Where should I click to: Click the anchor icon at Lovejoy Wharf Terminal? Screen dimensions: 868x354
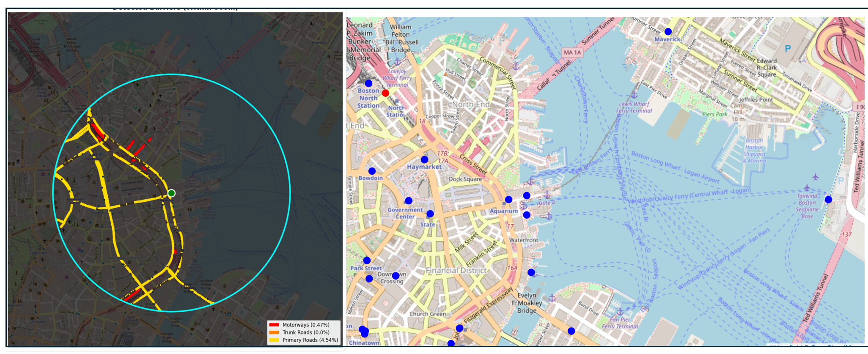397,62
